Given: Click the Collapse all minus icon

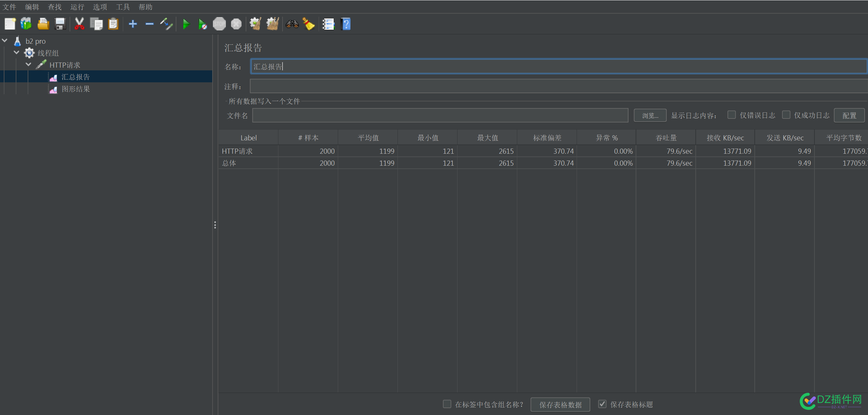Looking at the screenshot, I should click(x=149, y=24).
